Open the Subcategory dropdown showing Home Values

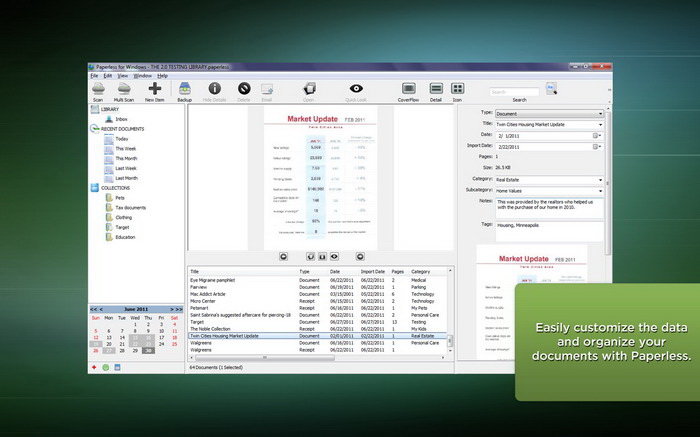point(549,191)
